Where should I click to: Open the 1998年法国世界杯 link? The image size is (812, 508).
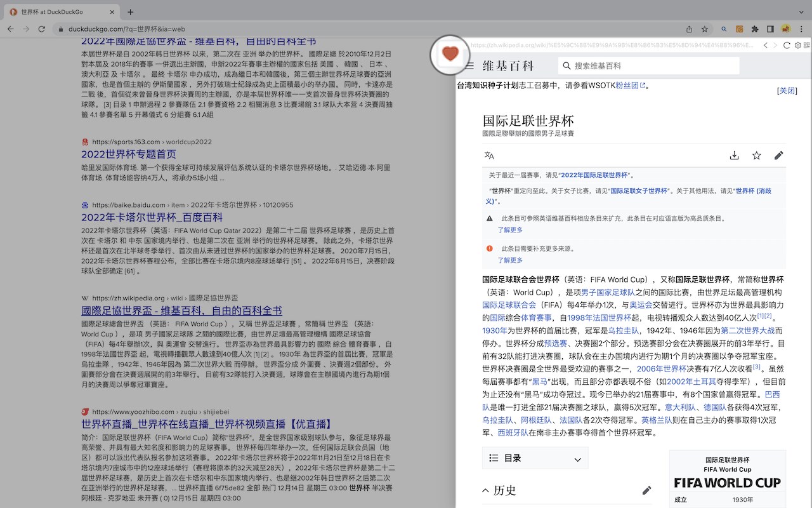tap(599, 317)
